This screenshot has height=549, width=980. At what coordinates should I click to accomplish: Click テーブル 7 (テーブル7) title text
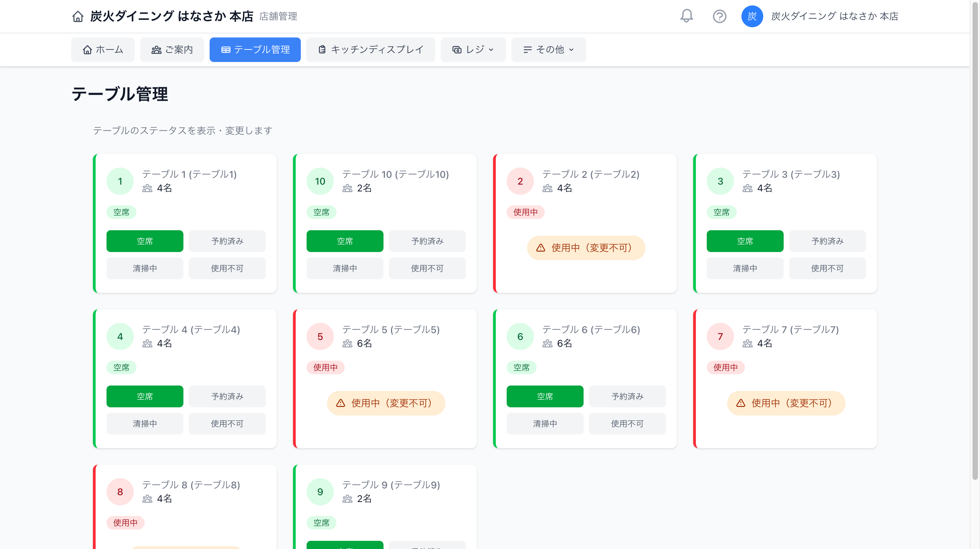(790, 329)
